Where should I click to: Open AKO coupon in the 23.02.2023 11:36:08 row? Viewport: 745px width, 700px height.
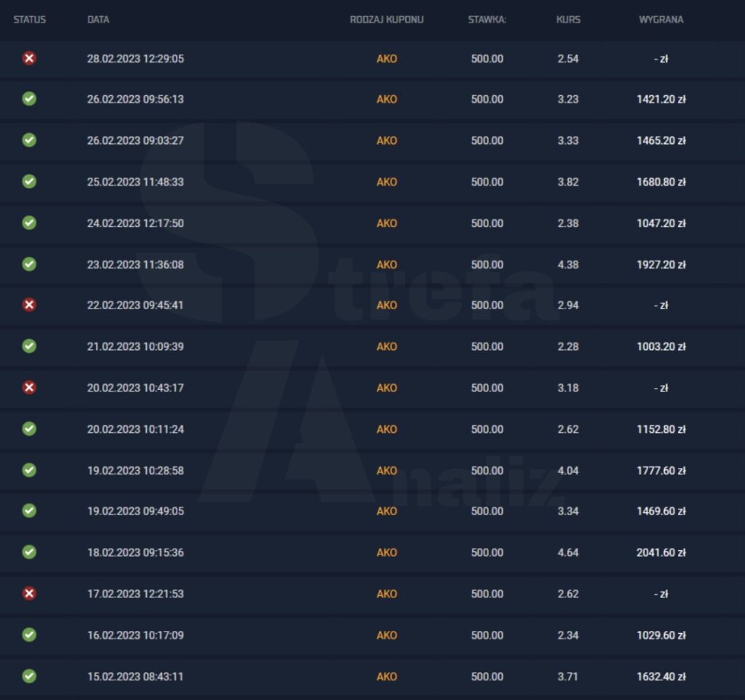(x=387, y=265)
